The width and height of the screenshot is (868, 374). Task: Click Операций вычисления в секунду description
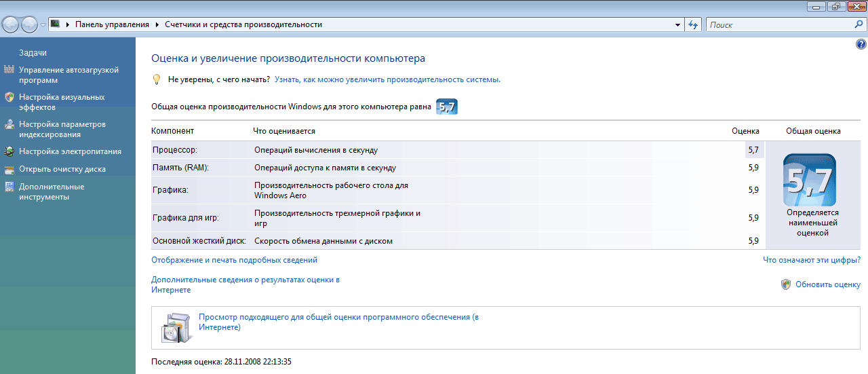coord(316,150)
